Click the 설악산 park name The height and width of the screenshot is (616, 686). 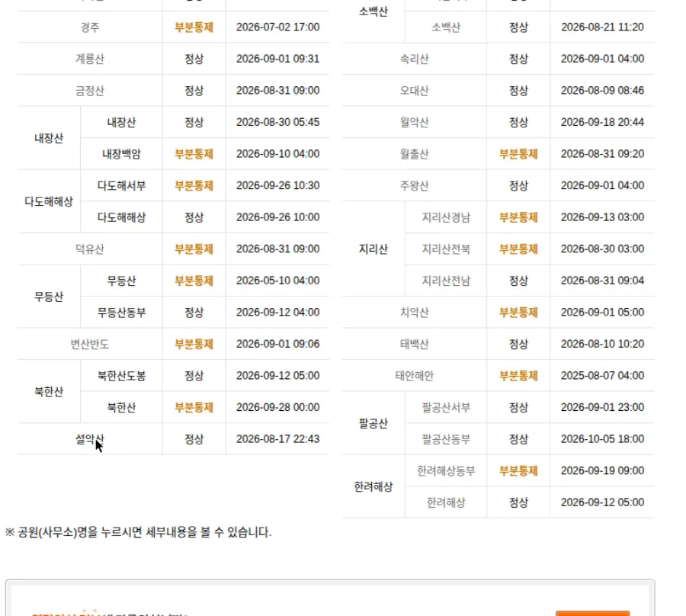(90, 439)
